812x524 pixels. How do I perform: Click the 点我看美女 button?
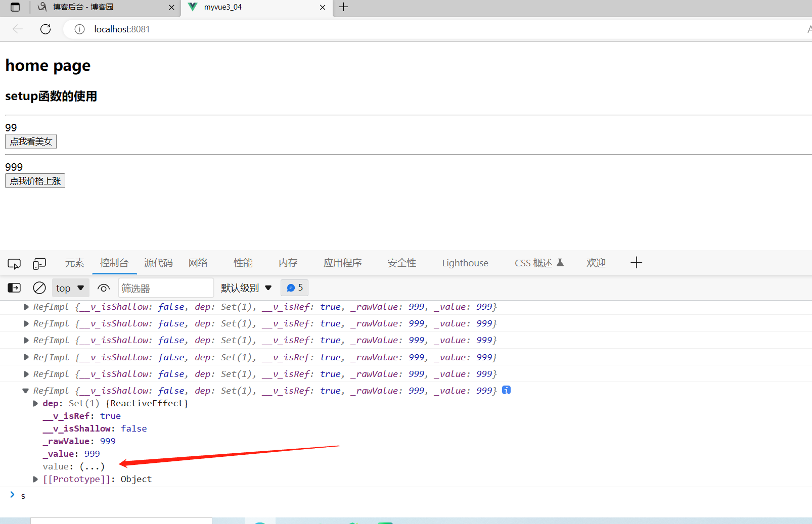31,141
